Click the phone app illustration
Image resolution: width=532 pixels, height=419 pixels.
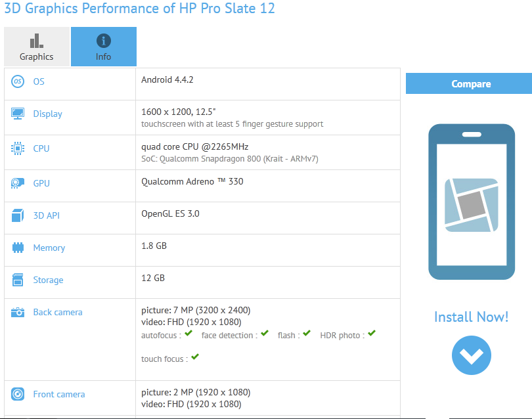(472, 202)
